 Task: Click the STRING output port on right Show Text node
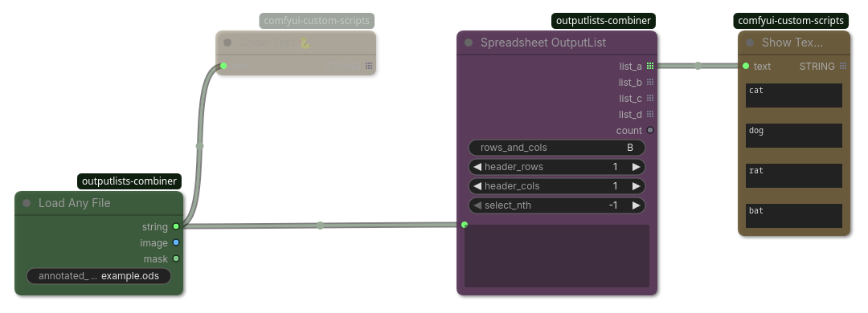click(x=842, y=66)
